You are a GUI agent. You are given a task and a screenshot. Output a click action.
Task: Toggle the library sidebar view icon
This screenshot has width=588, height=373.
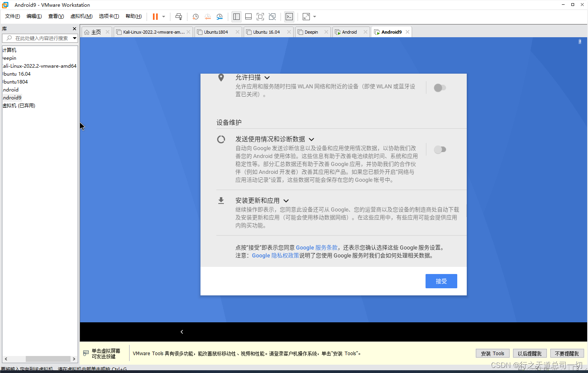coord(237,17)
